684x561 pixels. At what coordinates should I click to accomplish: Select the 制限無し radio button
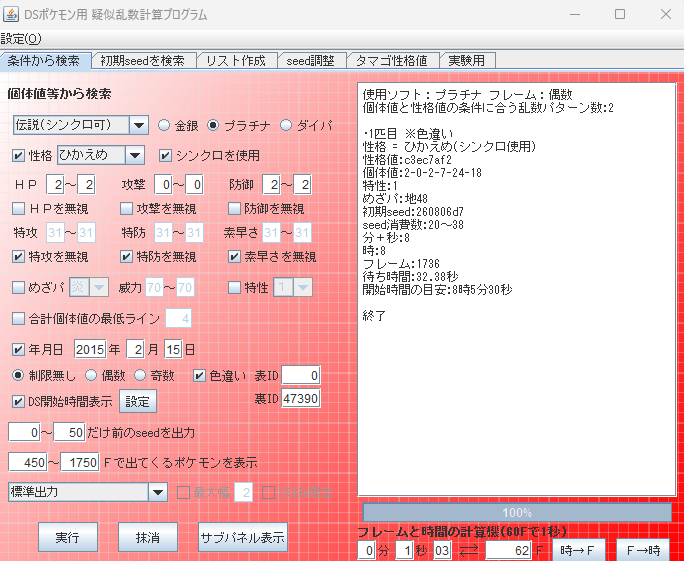[18, 376]
